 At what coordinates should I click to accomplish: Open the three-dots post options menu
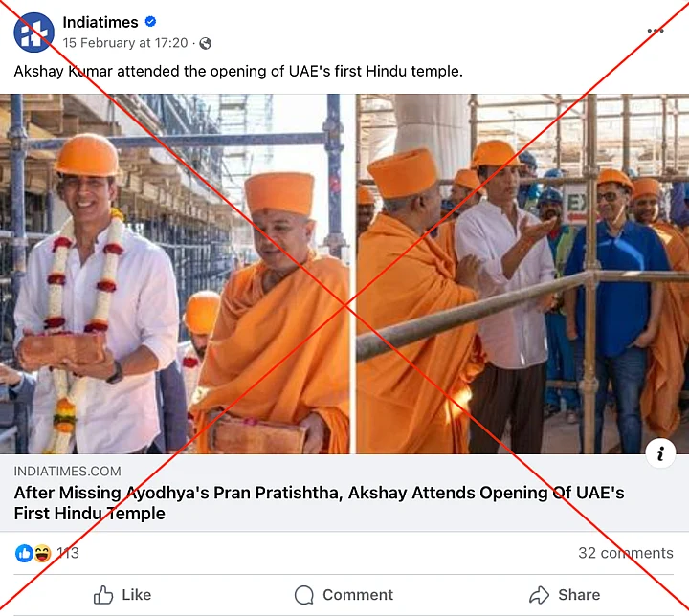click(656, 31)
